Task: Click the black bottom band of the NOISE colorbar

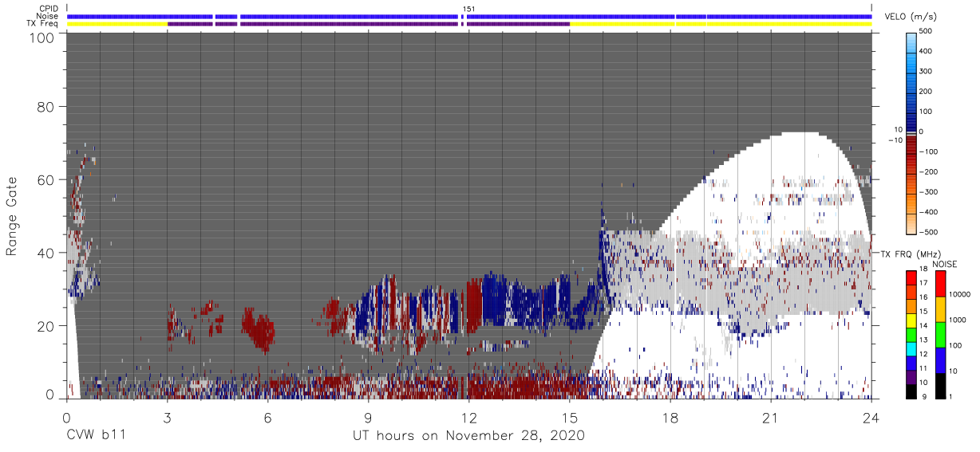Action: pyautogui.click(x=940, y=386)
